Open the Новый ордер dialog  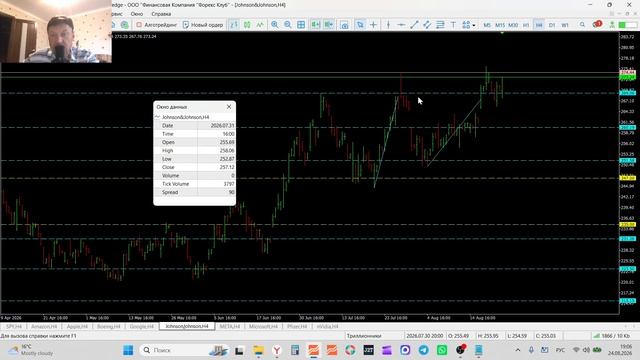(x=203, y=25)
